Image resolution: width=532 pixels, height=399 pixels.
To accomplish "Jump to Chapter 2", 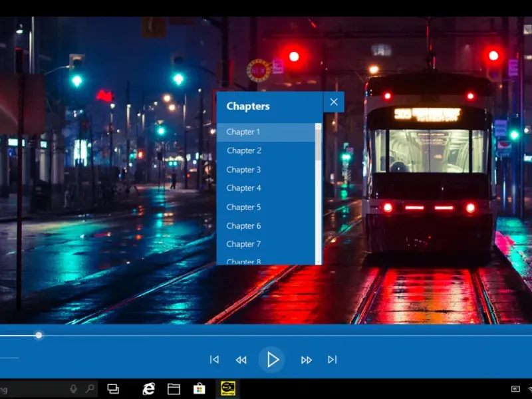I will [x=243, y=150].
